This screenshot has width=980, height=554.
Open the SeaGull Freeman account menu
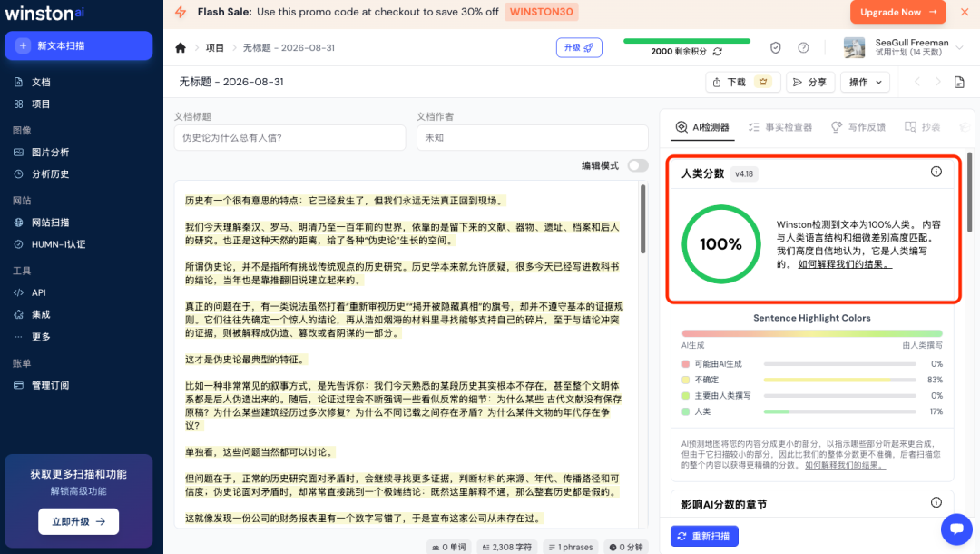(903, 47)
